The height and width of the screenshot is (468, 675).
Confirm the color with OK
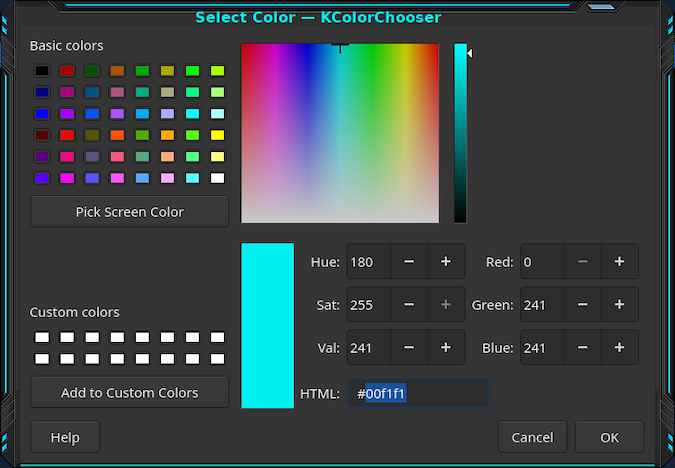pos(609,437)
